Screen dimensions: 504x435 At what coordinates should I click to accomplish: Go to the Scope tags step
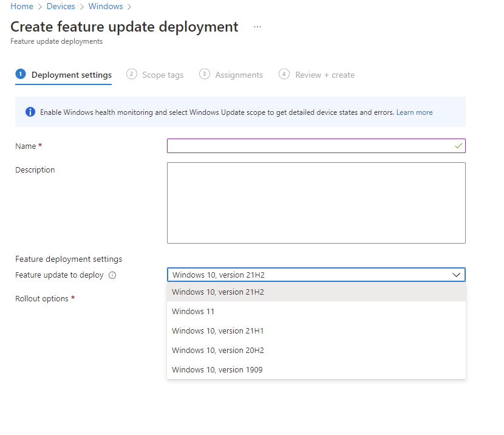pyautogui.click(x=155, y=75)
